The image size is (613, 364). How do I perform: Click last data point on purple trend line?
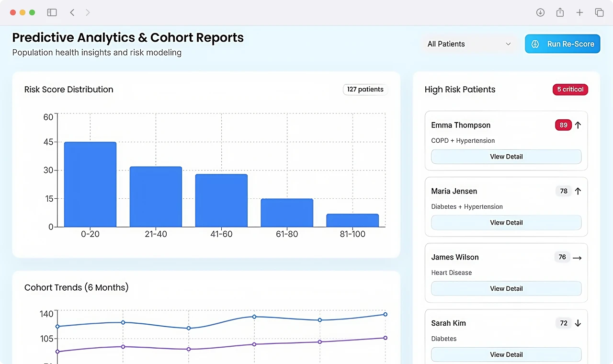click(385, 338)
